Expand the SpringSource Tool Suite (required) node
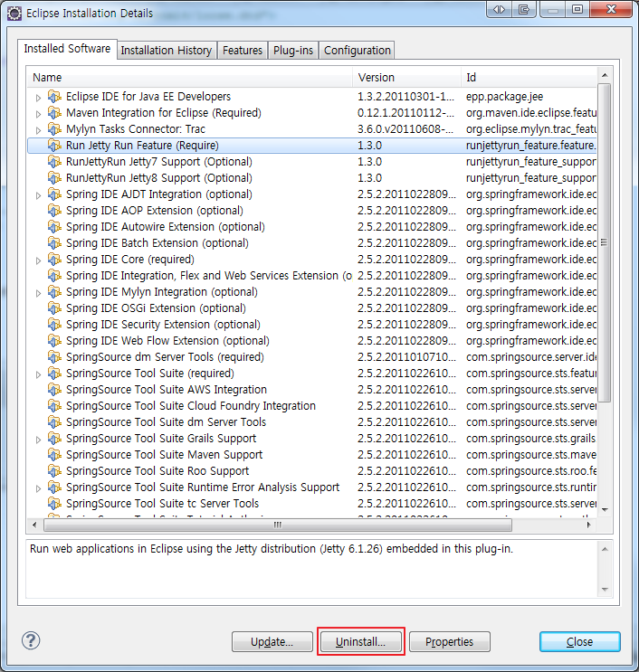Image resolution: width=639 pixels, height=672 pixels. (38, 374)
